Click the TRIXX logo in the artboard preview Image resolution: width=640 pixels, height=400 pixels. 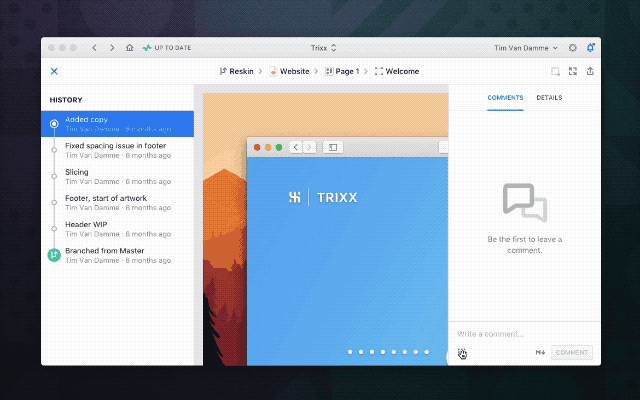(x=323, y=198)
